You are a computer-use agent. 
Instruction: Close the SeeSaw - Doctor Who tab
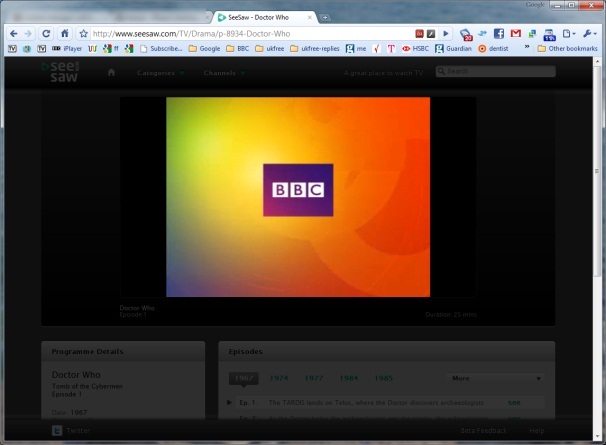pos(310,17)
